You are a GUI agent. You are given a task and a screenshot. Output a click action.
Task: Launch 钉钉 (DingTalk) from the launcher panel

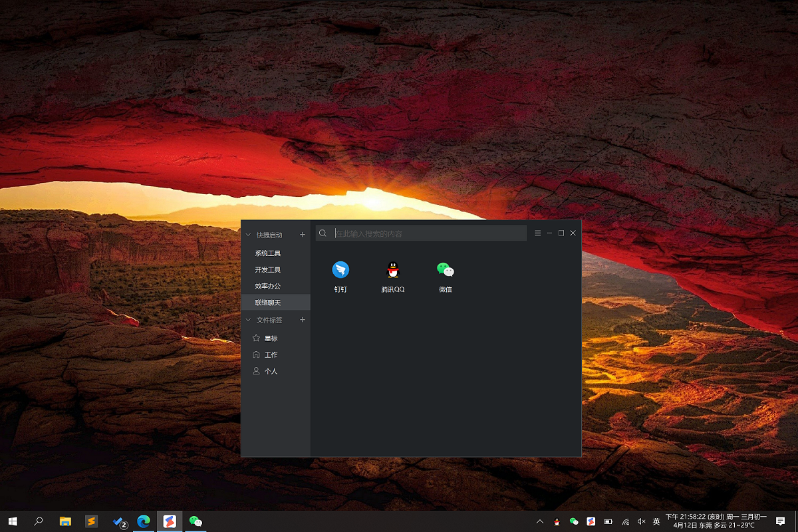(340, 271)
